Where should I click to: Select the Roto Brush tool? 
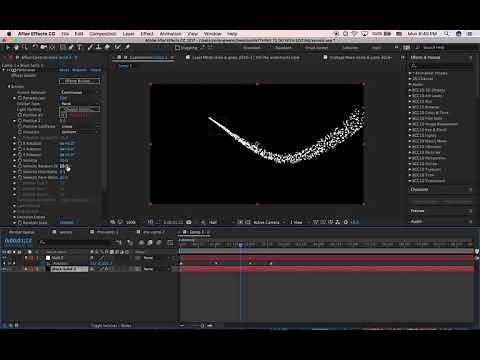pyautogui.click(x=117, y=47)
